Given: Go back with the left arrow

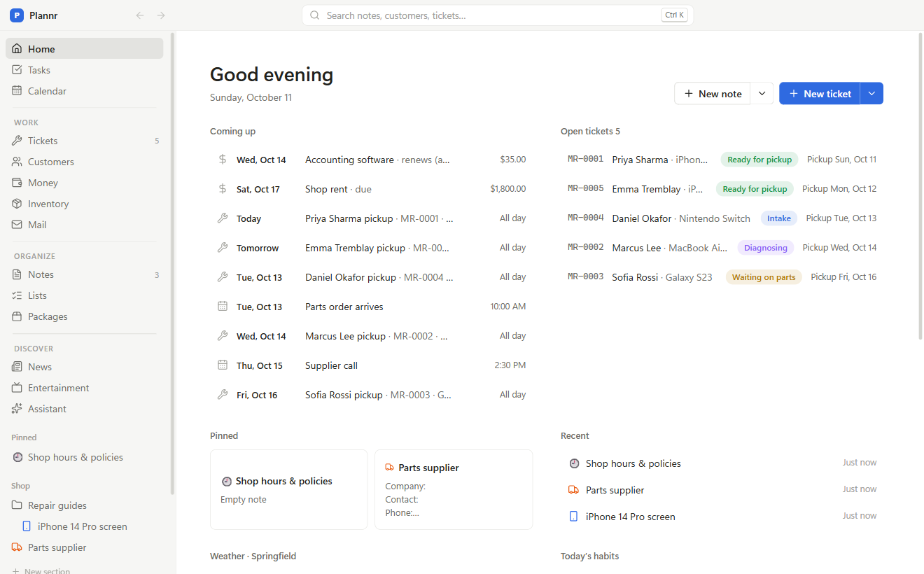Looking at the screenshot, I should click(140, 15).
